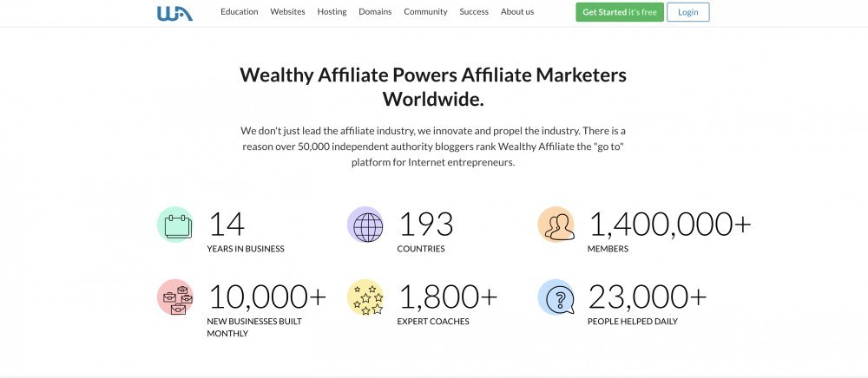Screen dimensions: 868x378
Task: Go to the Hosting section
Action: coord(332,11)
